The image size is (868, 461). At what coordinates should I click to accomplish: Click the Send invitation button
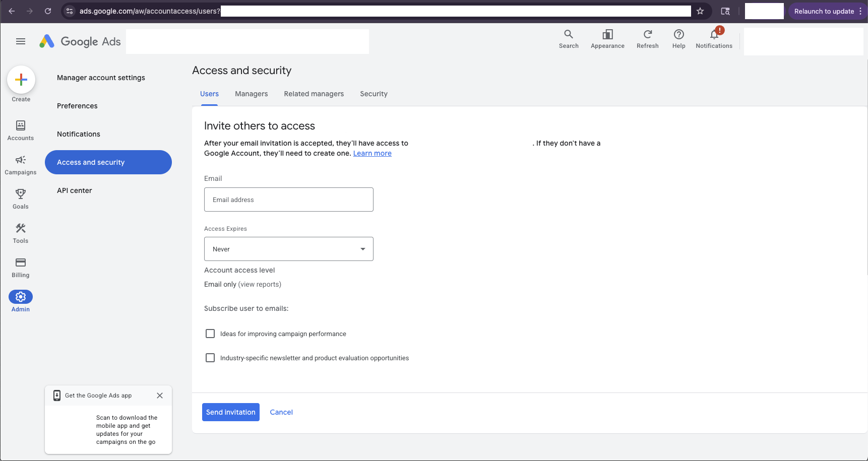[x=231, y=412]
